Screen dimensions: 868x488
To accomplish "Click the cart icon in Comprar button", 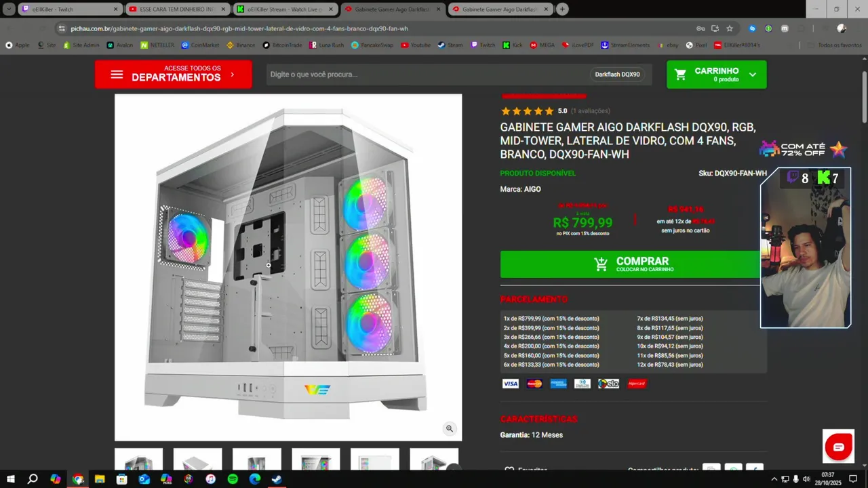I will click(601, 264).
